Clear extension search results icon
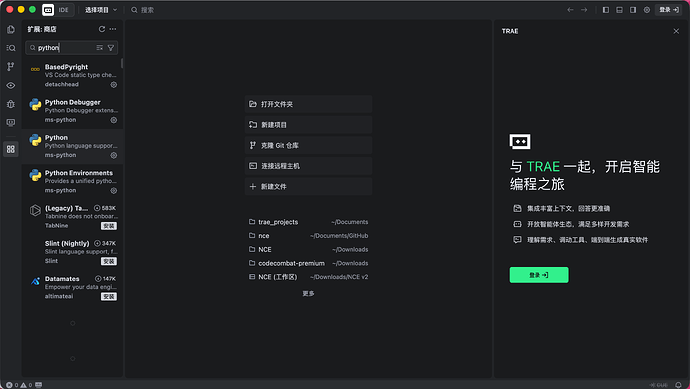690x389 pixels. point(99,48)
